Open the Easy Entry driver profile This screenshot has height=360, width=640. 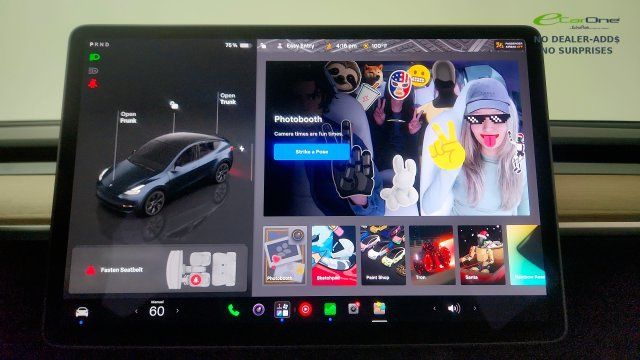(x=296, y=46)
